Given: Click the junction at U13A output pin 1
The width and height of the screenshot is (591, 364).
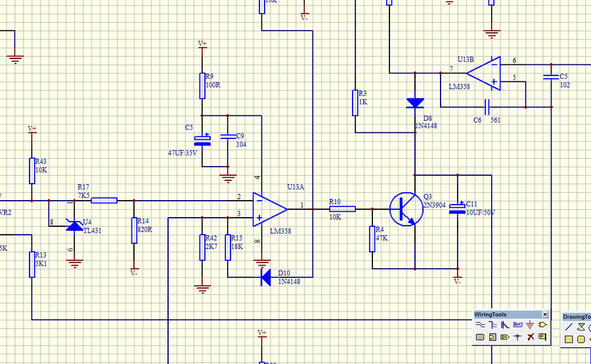Looking at the screenshot, I should pyautogui.click(x=313, y=209).
